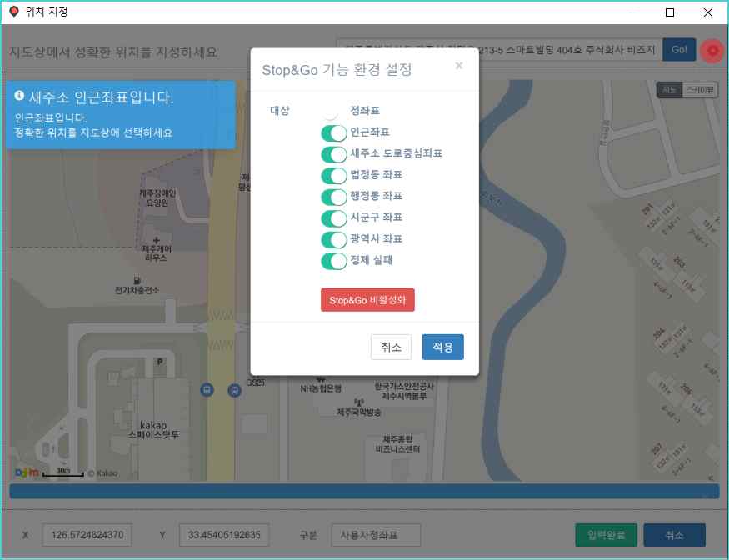Maximize the 위치 지정 window
Screen dimensions: 729x560
click(670, 12)
